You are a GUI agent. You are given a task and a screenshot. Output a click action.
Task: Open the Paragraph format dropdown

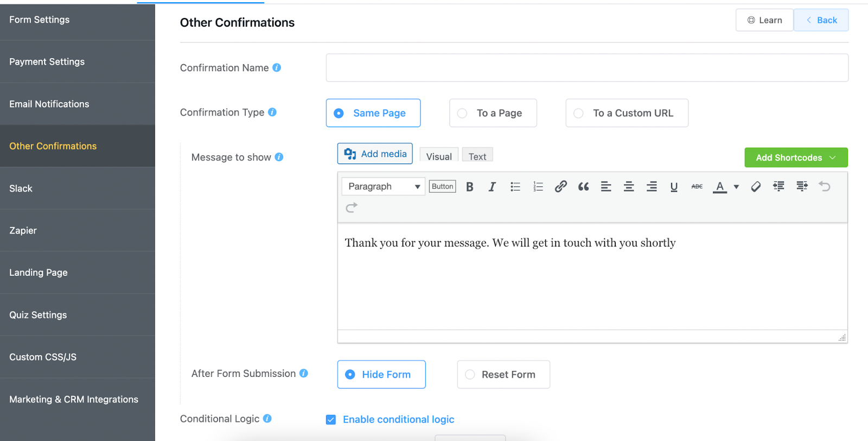click(384, 187)
